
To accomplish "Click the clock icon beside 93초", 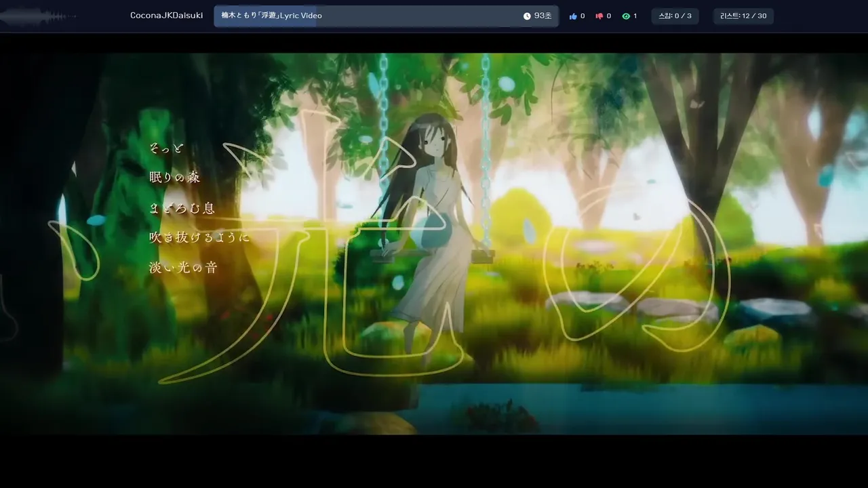I will pyautogui.click(x=527, y=16).
